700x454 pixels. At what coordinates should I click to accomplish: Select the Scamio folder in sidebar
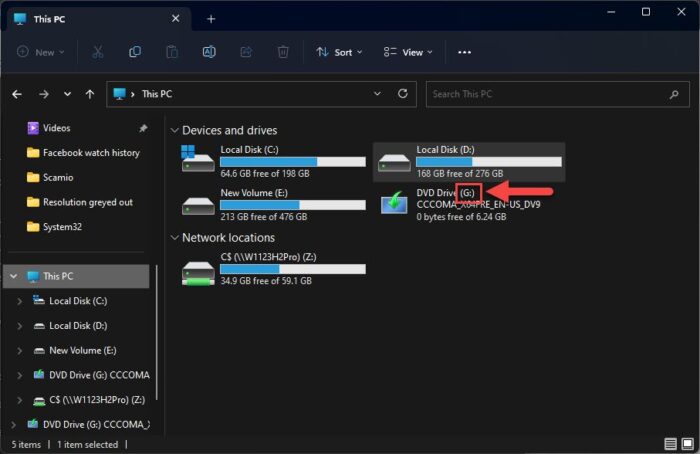(57, 177)
